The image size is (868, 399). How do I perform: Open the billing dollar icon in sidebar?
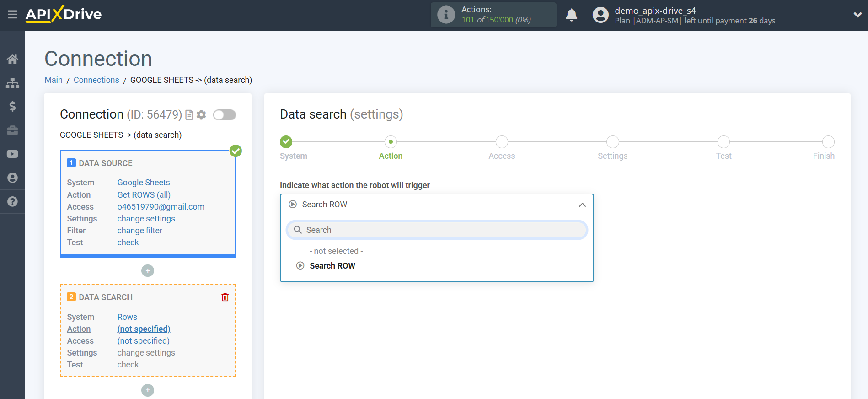coord(12,107)
